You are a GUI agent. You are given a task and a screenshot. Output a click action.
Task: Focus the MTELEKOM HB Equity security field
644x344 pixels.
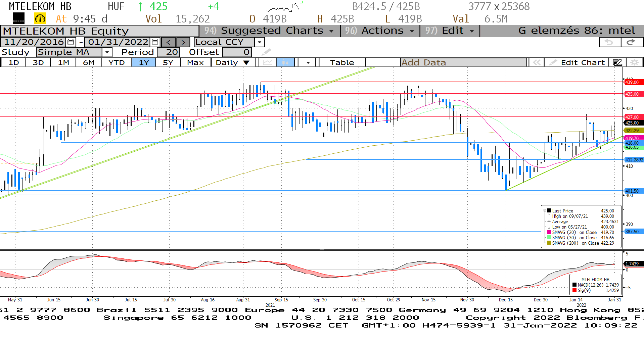[100, 31]
